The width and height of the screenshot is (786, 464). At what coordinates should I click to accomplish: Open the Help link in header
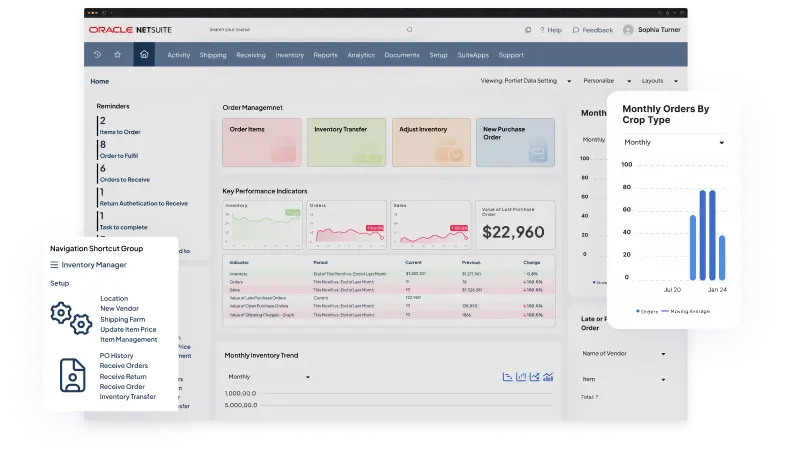click(x=549, y=30)
